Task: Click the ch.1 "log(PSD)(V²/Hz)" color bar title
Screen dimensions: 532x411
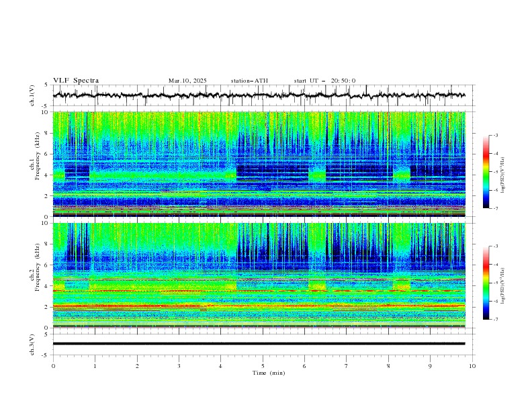Action: 503,175
